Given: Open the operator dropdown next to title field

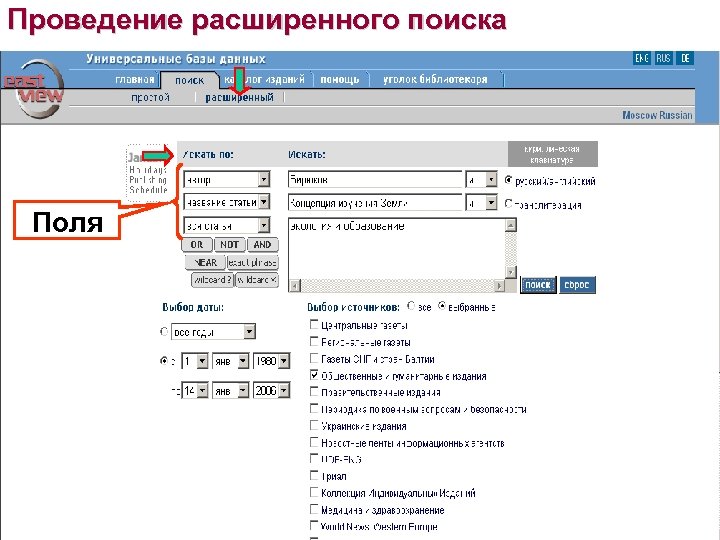Looking at the screenshot, I should point(481,202).
